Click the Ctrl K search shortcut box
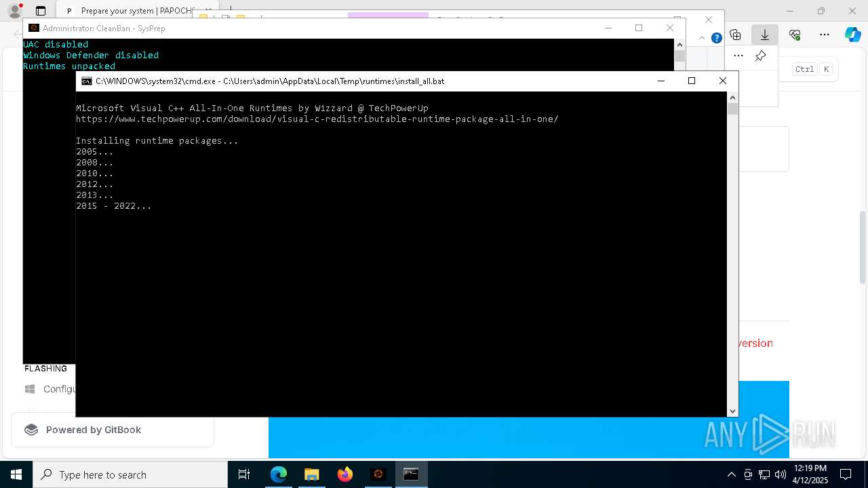The height and width of the screenshot is (488, 868). [814, 69]
